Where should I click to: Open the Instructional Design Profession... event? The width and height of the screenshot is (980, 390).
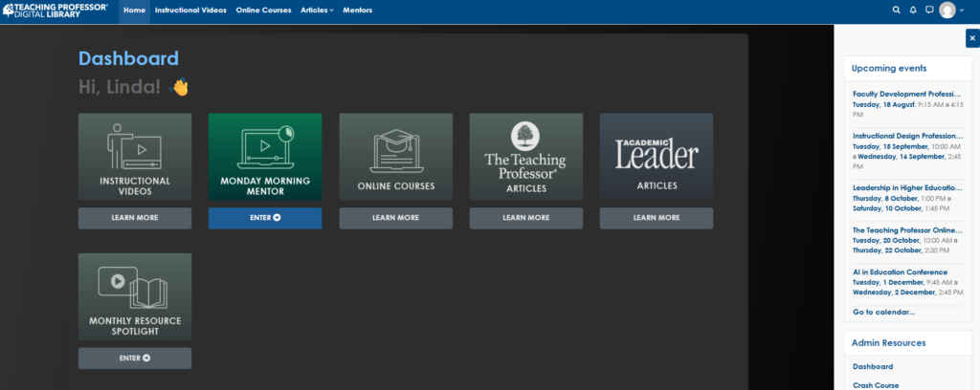907,136
